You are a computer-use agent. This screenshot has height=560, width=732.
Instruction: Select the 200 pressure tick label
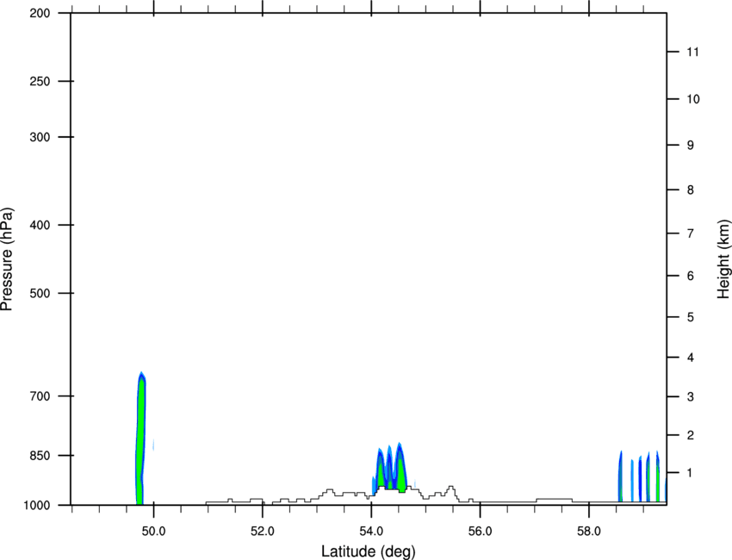point(40,13)
